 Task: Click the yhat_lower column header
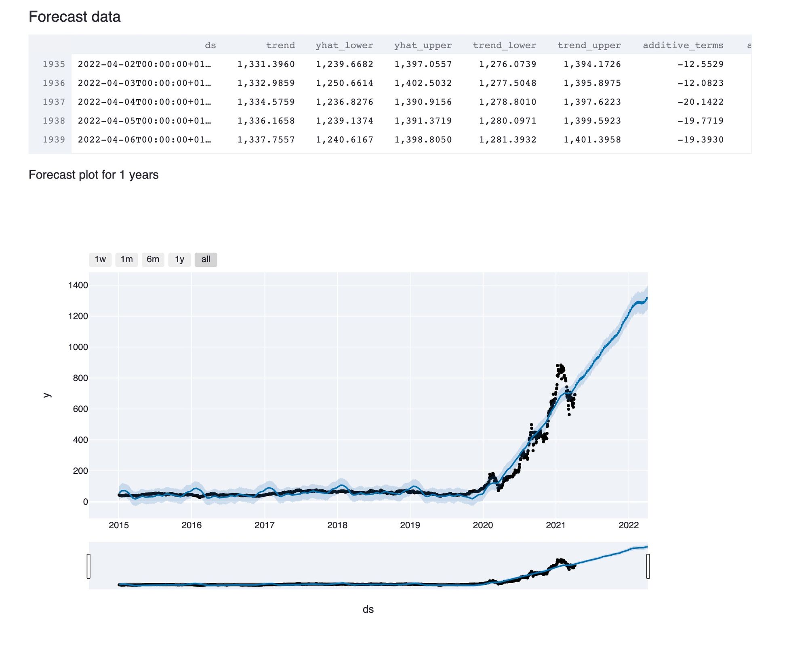[344, 45]
